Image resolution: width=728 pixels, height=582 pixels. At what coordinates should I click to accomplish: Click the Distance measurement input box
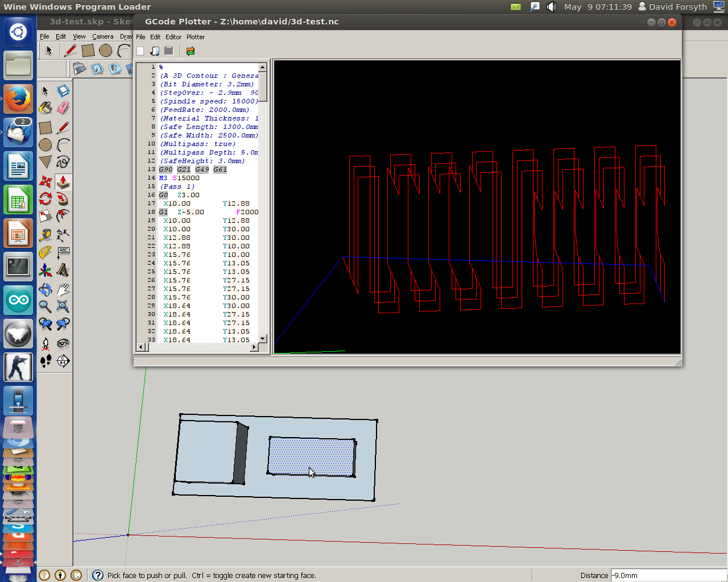point(668,575)
